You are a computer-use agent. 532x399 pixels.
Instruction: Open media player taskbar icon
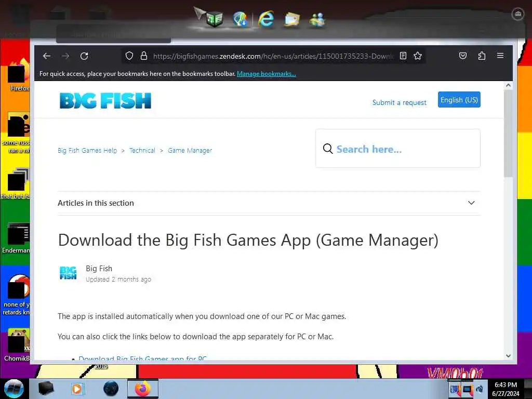pos(77,389)
